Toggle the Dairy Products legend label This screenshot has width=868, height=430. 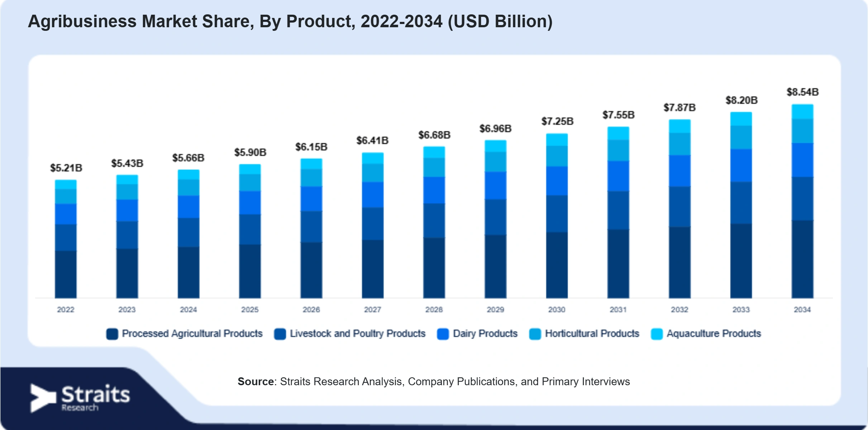pos(485,334)
